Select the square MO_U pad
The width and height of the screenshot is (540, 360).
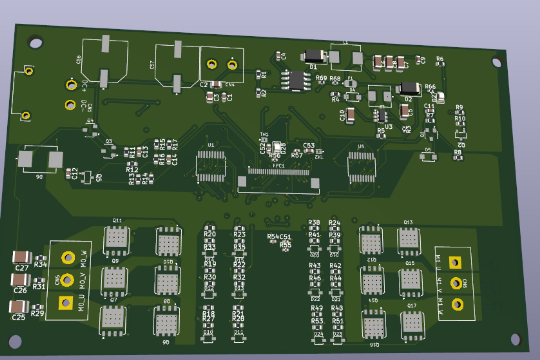click(x=66, y=303)
